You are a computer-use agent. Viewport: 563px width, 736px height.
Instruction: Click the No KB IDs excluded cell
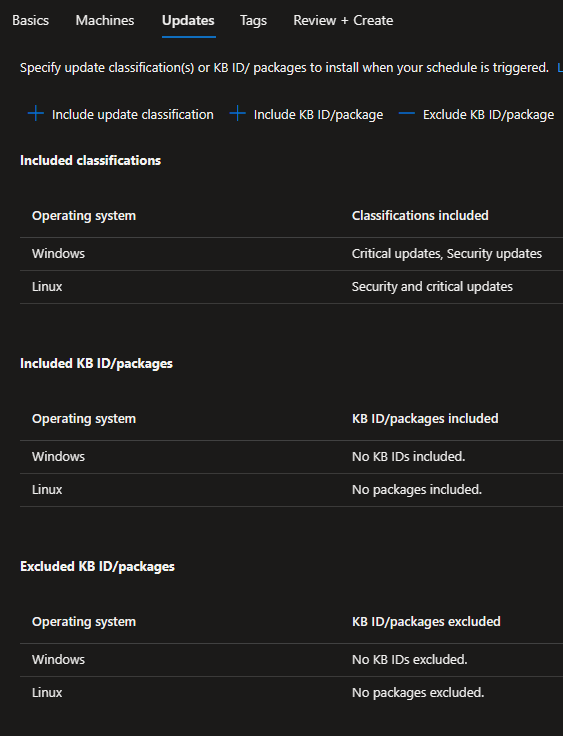[409, 659]
